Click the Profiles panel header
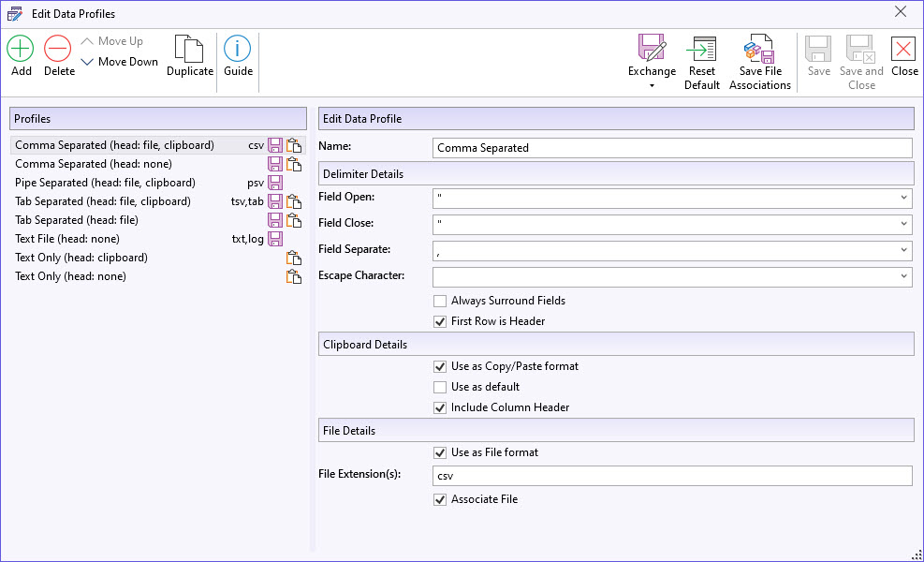This screenshot has height=562, width=924. pyautogui.click(x=158, y=119)
